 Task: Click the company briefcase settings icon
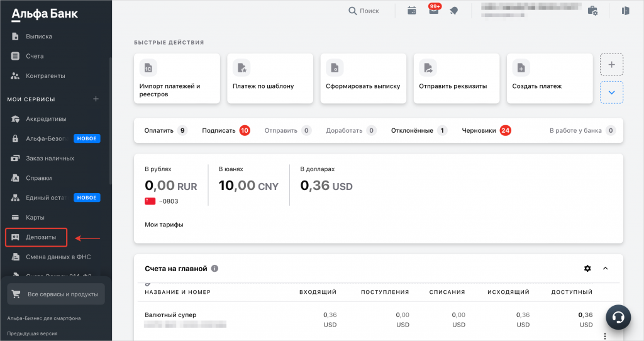592,11
